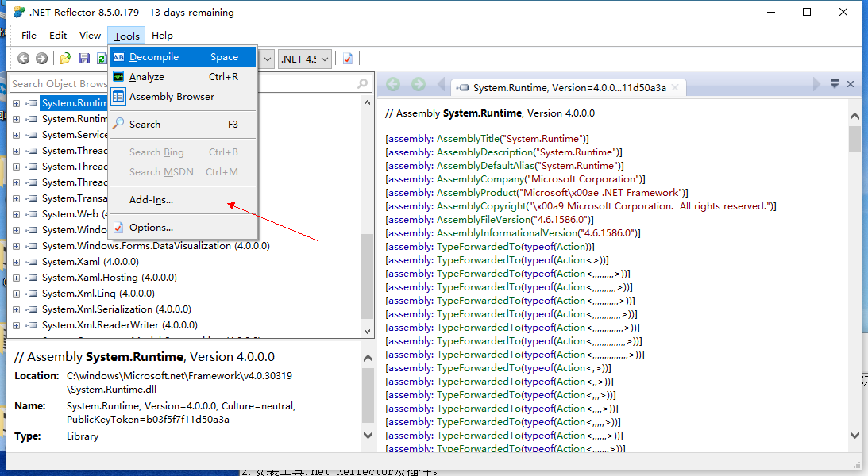Image resolution: width=868 pixels, height=476 pixels.
Task: Close the System.Runtime document tab
Action: tap(851, 84)
